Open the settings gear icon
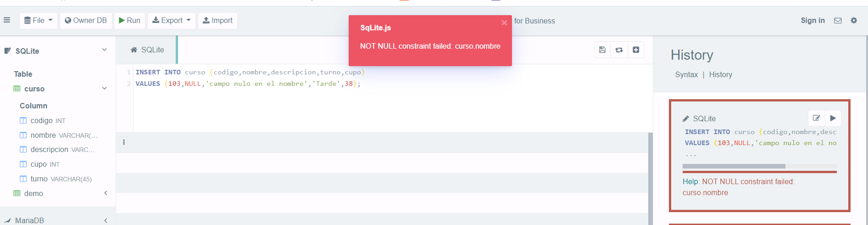 [x=854, y=21]
